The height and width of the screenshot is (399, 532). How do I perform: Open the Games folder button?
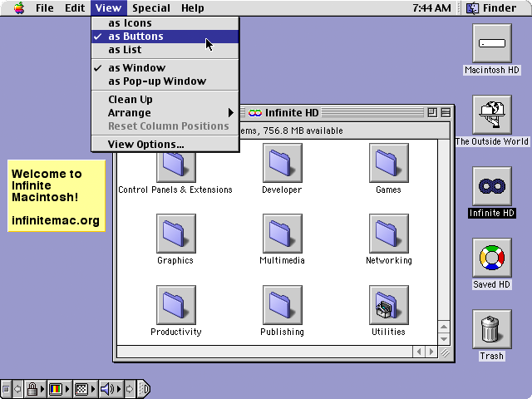click(x=388, y=162)
